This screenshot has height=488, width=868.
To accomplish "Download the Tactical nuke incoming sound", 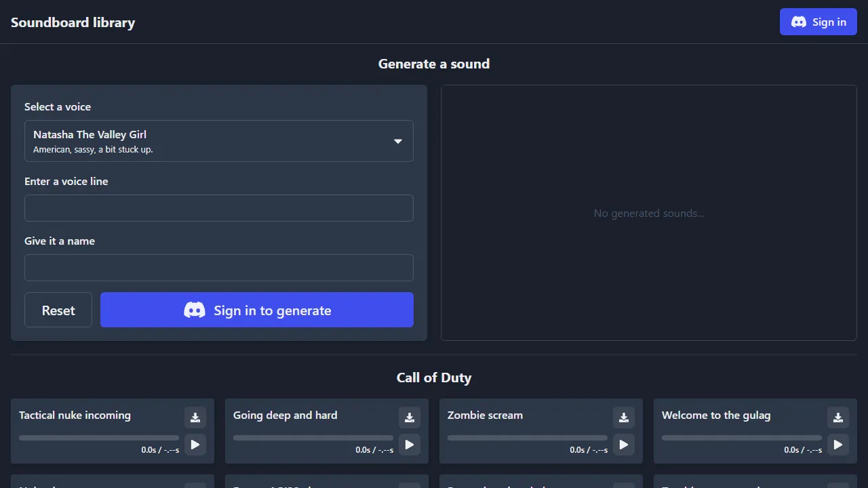I will pyautogui.click(x=195, y=418).
